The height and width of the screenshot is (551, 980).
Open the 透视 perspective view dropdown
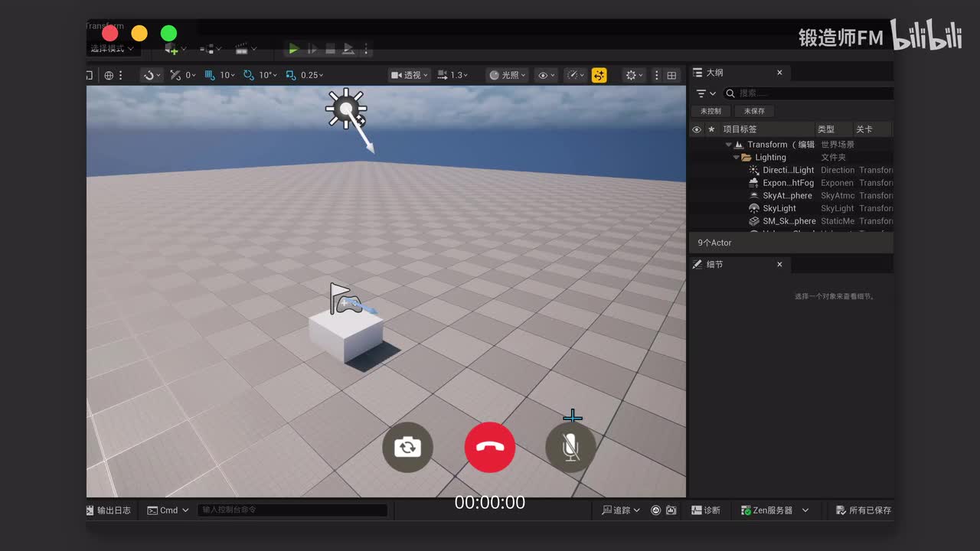[409, 75]
